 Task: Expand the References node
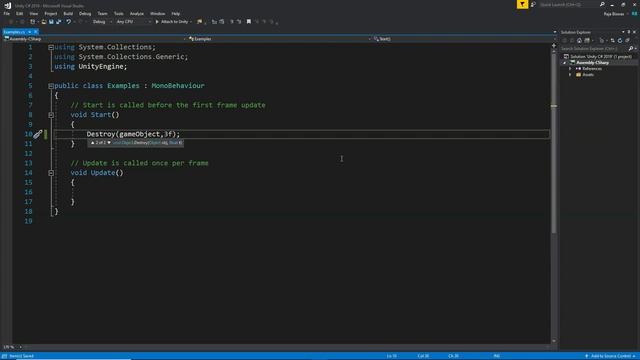coord(570,69)
